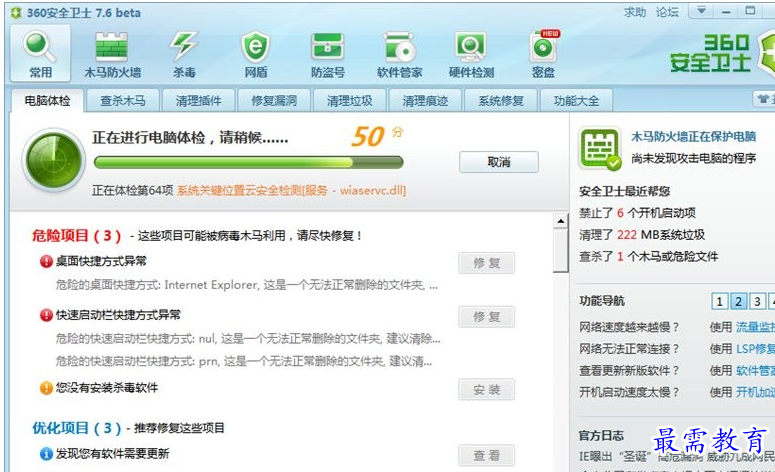Screen dimensions: 775x472
Task: Launch 软件管家 software manager icon
Action: 399,54
